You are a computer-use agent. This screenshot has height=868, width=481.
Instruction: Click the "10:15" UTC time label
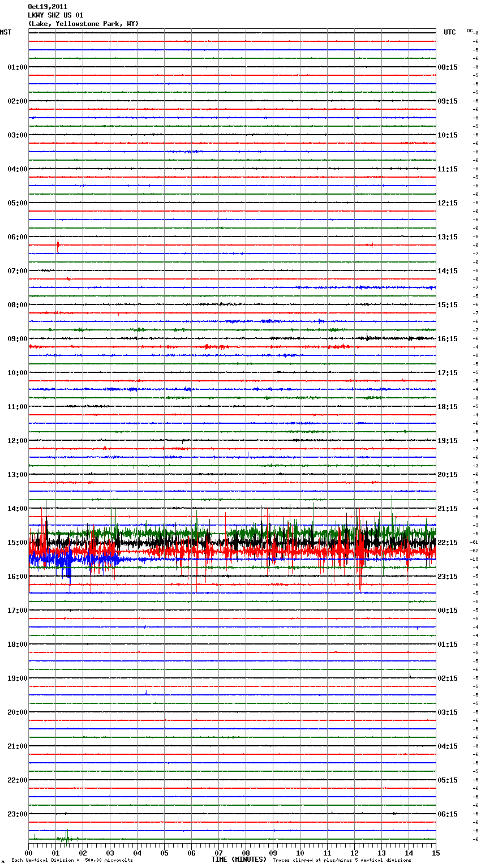[448, 135]
